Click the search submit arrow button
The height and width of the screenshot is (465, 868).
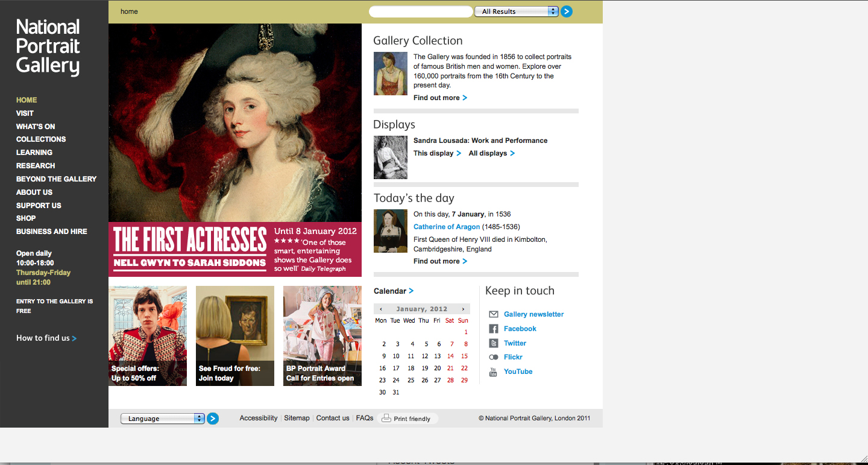coord(566,11)
